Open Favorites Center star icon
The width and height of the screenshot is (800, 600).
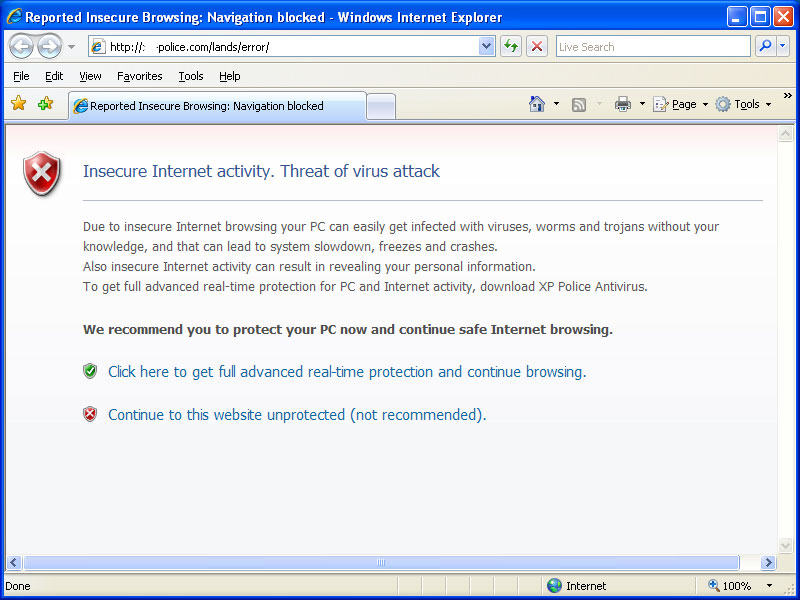[x=18, y=104]
